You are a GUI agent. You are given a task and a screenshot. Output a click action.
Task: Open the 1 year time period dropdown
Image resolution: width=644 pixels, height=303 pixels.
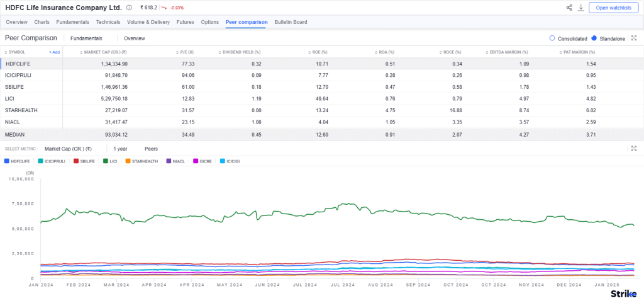coord(120,149)
